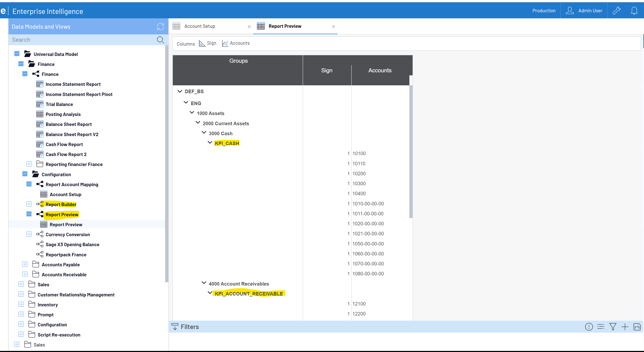Expand the Report Builder node

[29, 204]
